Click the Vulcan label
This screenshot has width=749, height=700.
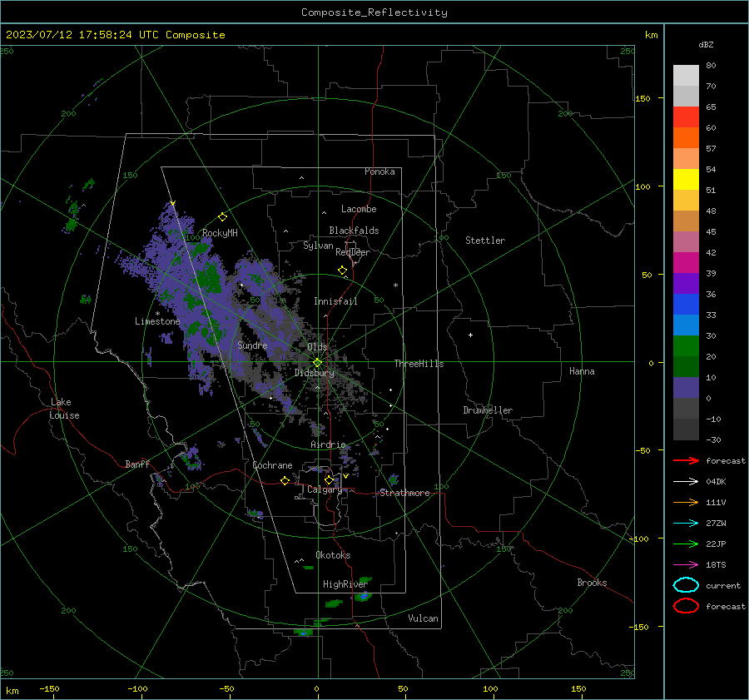click(x=423, y=618)
